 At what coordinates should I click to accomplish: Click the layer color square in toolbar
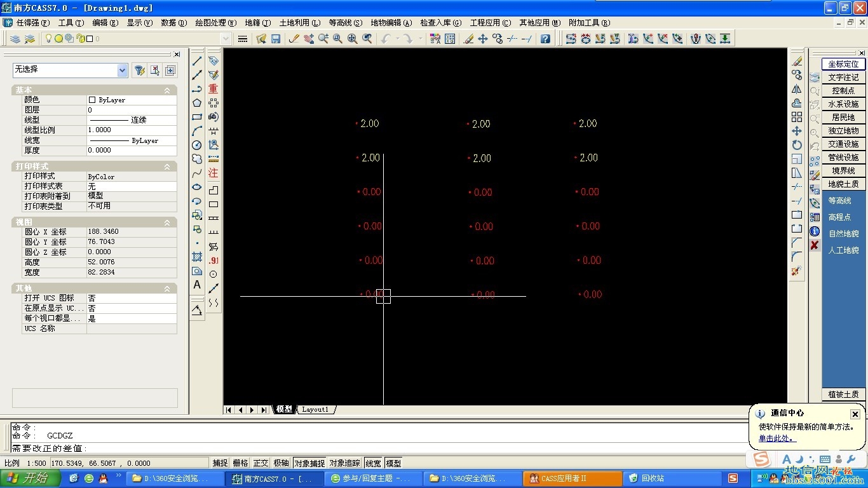tap(90, 39)
